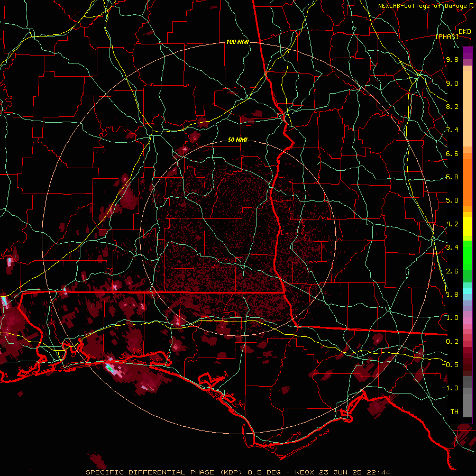Viewport: 476px width, 476px height.
Task: Click the 100 NMI range ring label
Action: click(x=237, y=42)
